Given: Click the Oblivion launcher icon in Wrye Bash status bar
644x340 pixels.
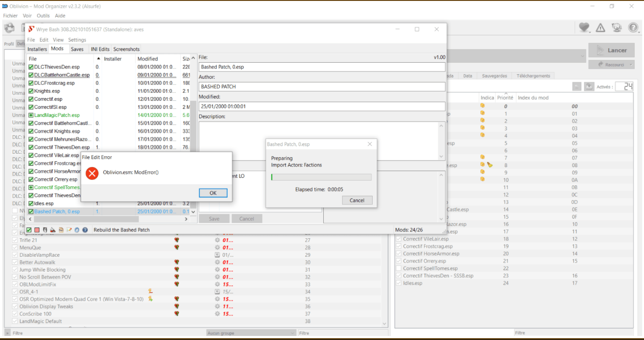Looking at the screenshot, I should [x=45, y=230].
